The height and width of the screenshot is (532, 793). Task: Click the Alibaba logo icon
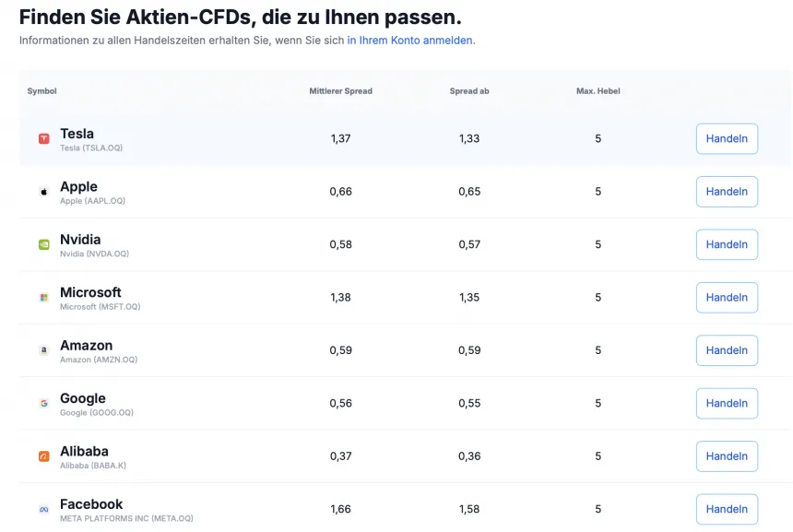point(43,455)
